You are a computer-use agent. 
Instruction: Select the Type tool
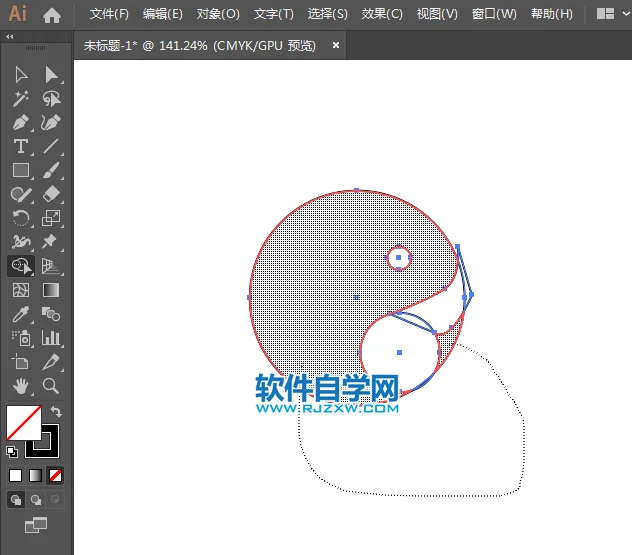click(x=21, y=146)
